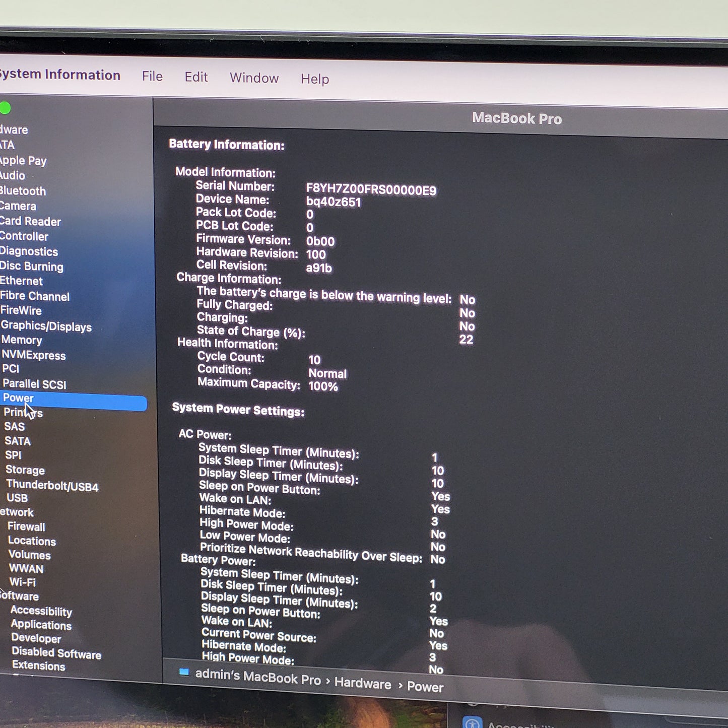Select USB in the sidebar
The height and width of the screenshot is (728, 728).
click(x=17, y=498)
